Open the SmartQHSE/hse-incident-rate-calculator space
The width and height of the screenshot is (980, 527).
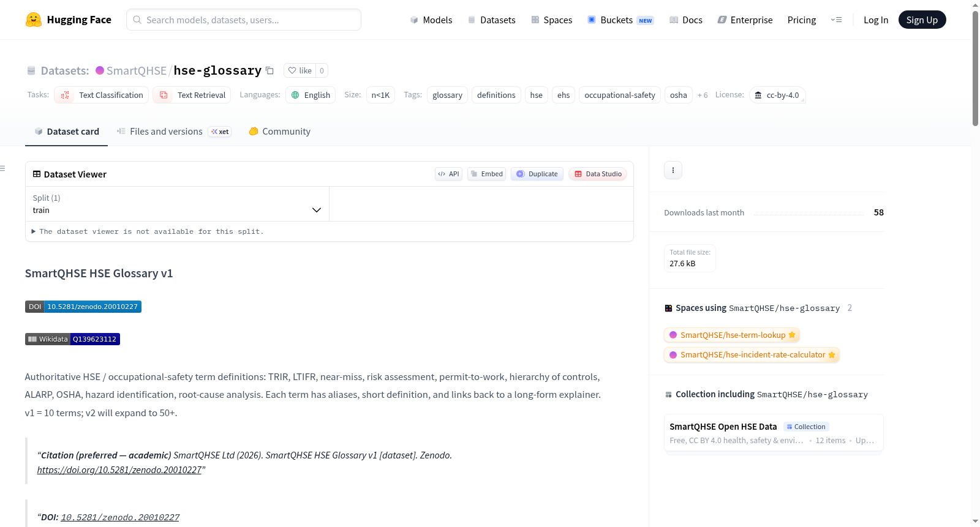pyautogui.click(x=752, y=355)
